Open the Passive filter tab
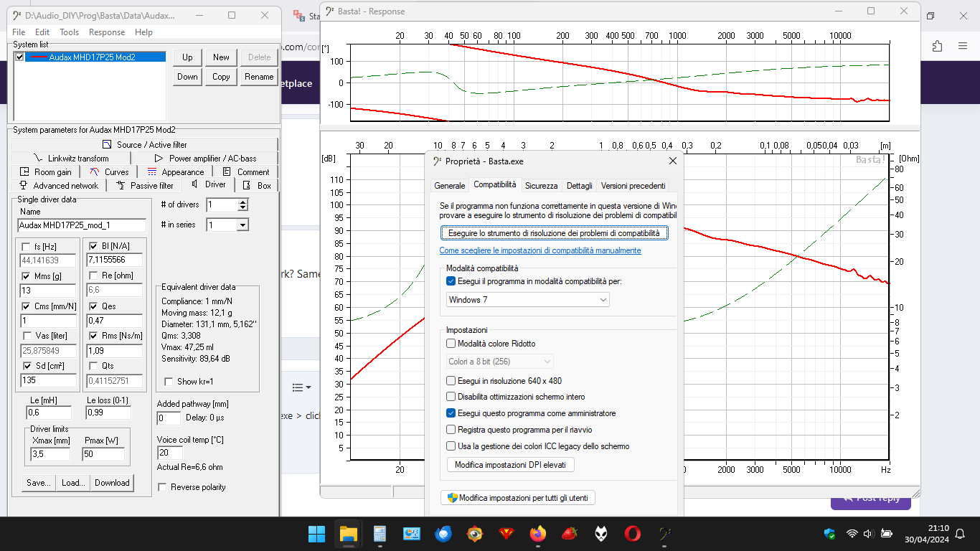The width and height of the screenshot is (980, 551). [144, 185]
